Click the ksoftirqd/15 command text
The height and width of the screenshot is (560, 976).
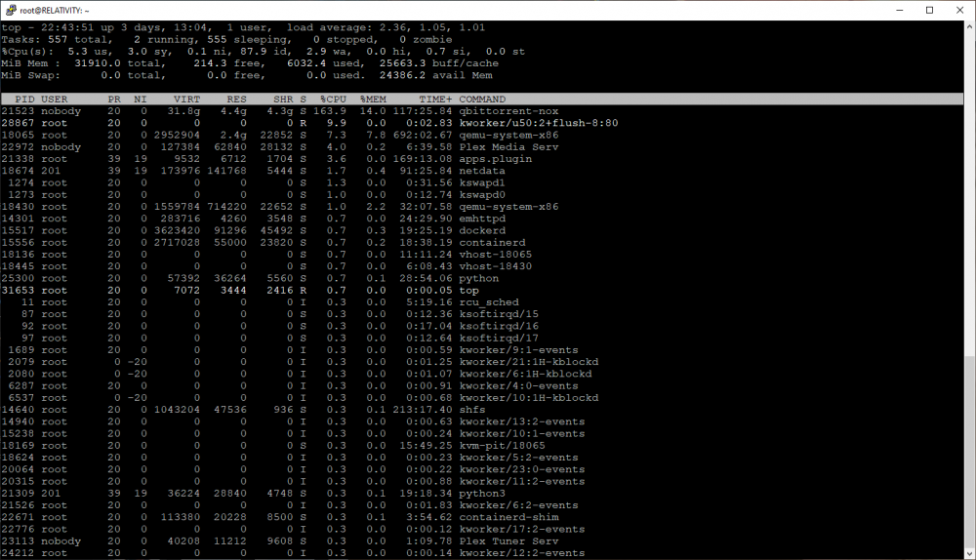[x=499, y=313]
